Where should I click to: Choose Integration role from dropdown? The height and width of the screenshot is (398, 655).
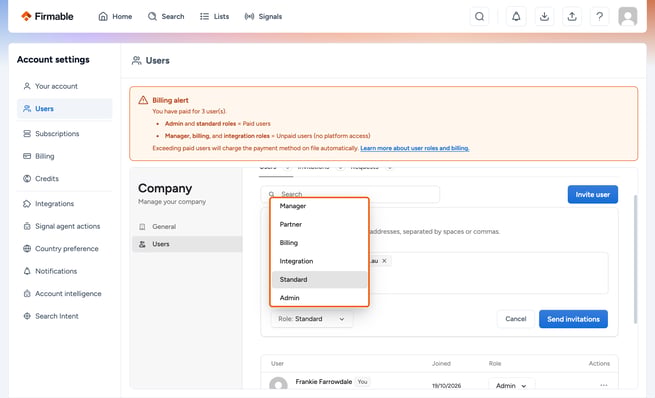coord(319,261)
